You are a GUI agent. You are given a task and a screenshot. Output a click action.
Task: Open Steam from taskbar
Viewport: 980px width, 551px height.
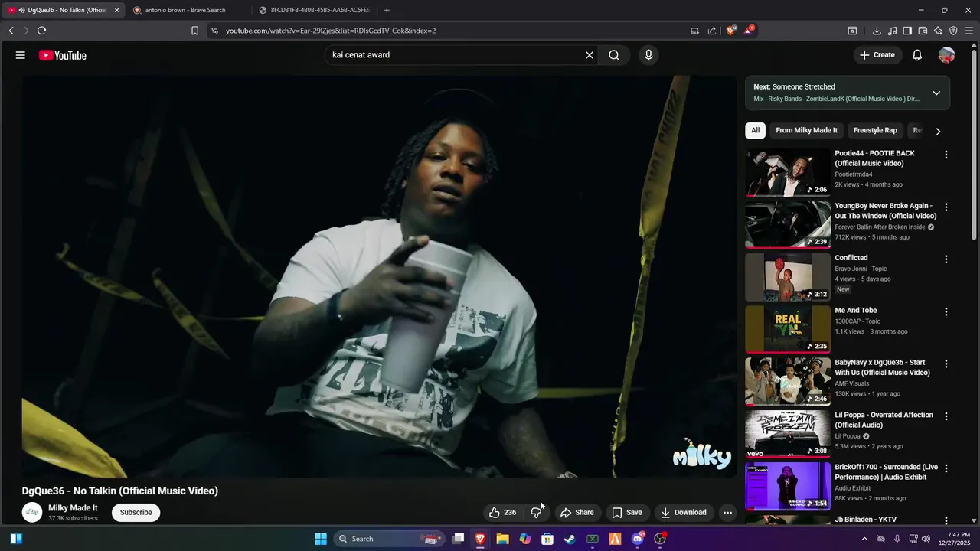[x=570, y=539]
